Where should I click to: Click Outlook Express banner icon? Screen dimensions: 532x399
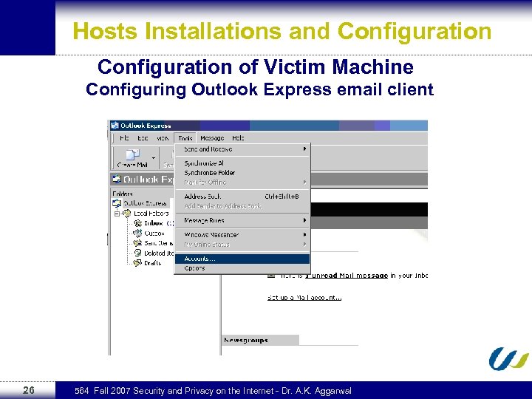117,179
